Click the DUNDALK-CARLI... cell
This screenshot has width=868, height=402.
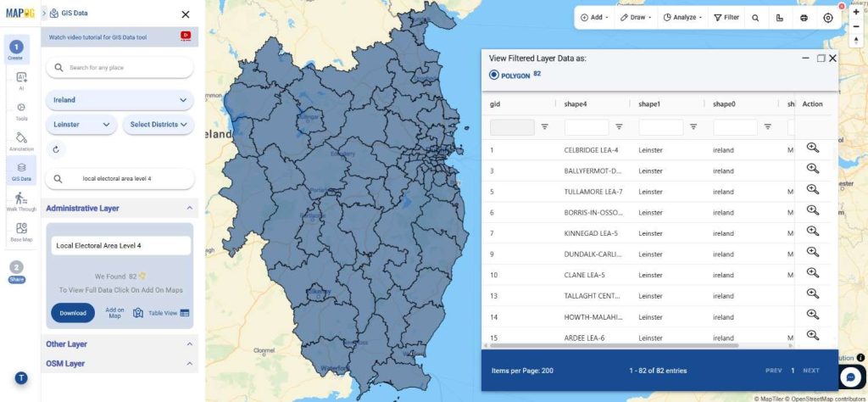click(593, 254)
